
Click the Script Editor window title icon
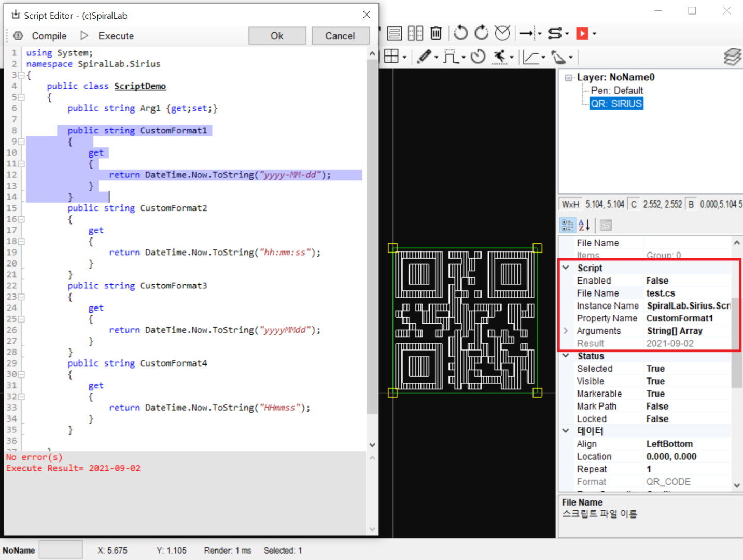[x=16, y=15]
